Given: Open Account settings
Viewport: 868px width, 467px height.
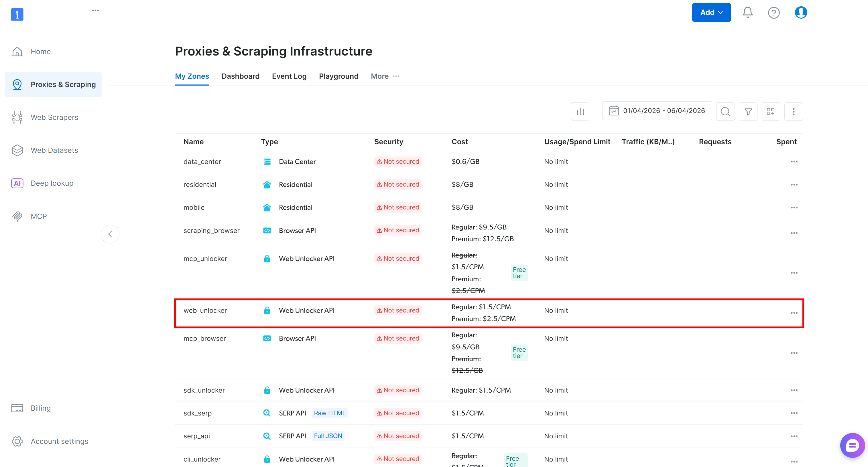Looking at the screenshot, I should 59,441.
